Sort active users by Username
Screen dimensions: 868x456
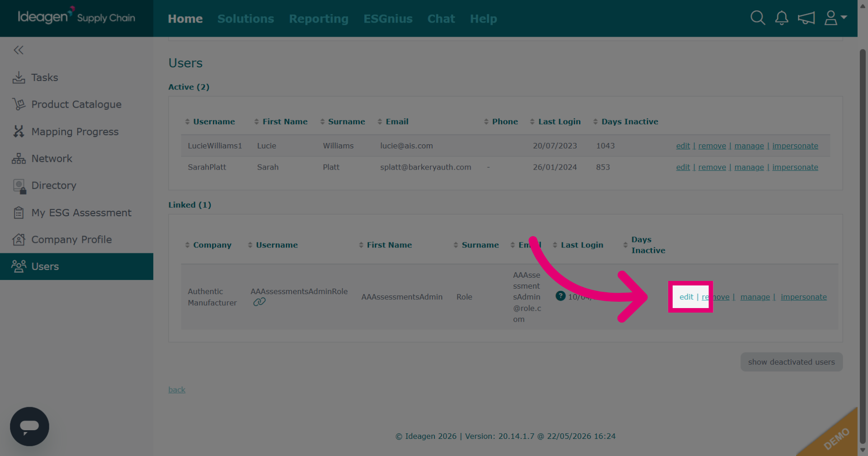pyautogui.click(x=210, y=122)
